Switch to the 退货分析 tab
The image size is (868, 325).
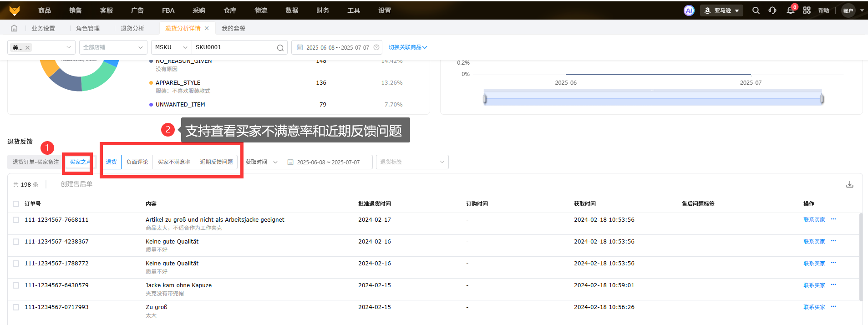tap(132, 28)
